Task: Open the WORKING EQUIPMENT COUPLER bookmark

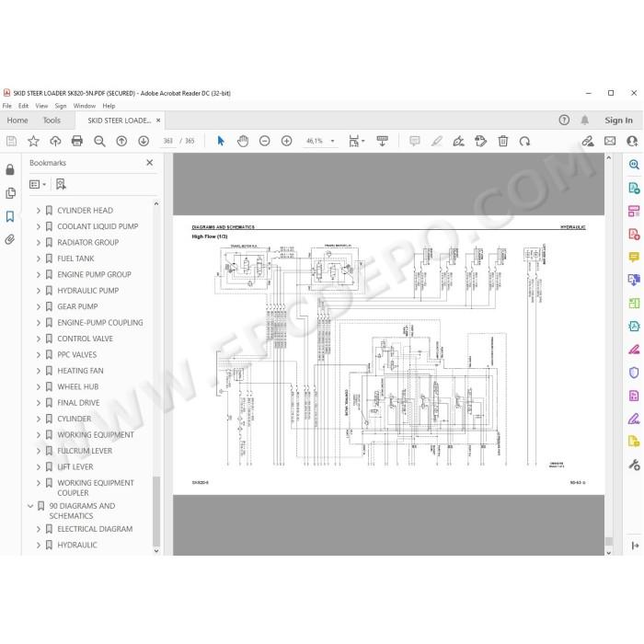Action: (96, 488)
